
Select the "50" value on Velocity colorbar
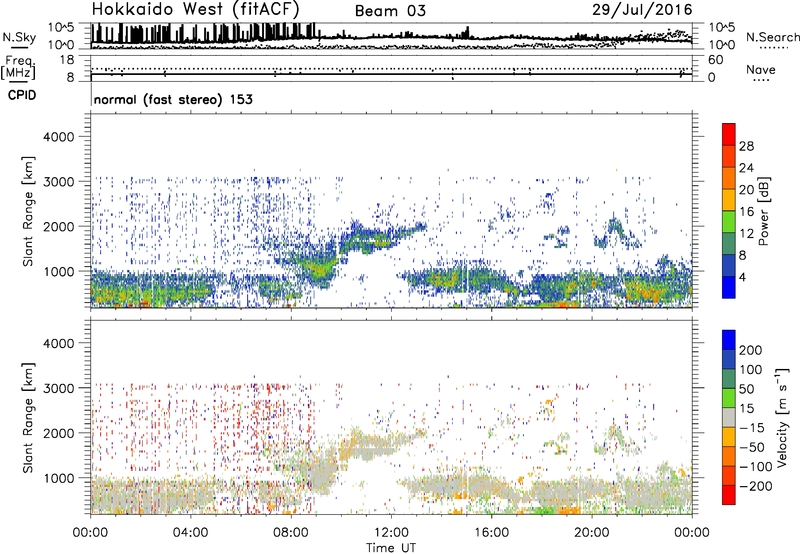(746, 389)
